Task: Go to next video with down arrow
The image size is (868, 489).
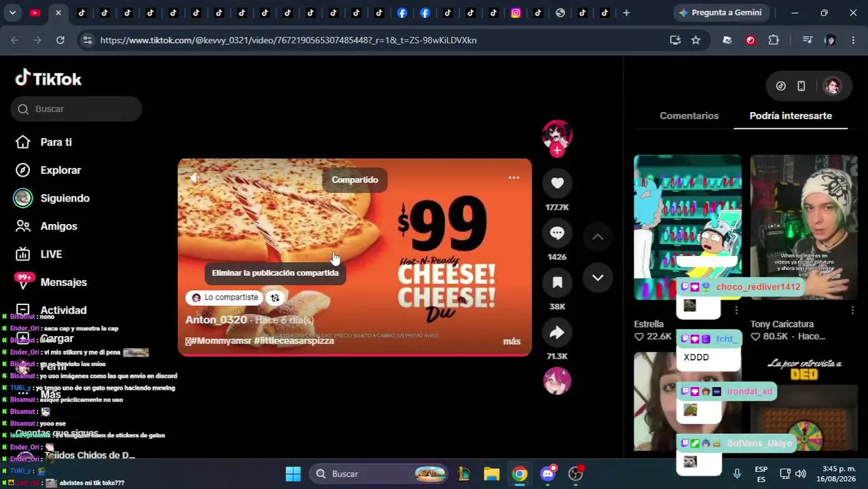Action: click(x=598, y=278)
